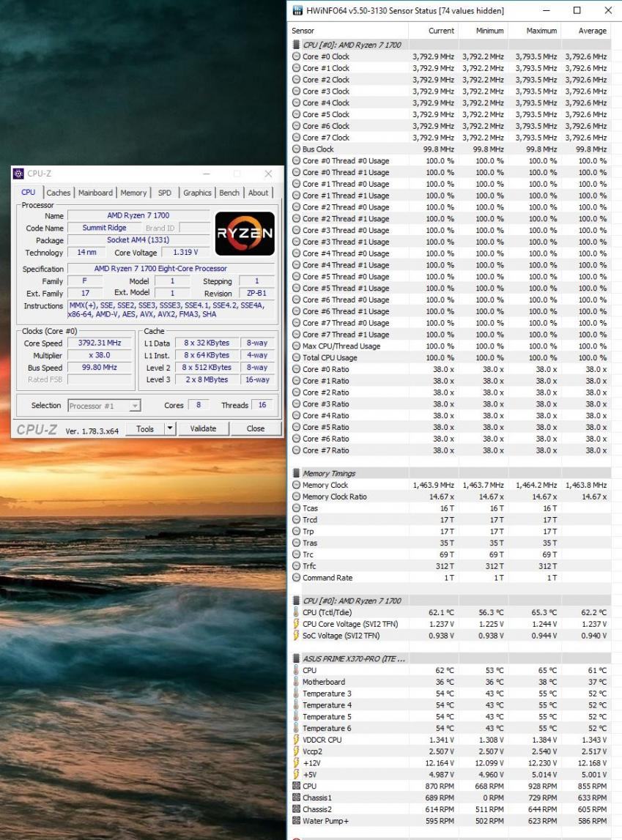The image size is (622, 840).
Task: Select the CPU AMD Ryzen 7 1700 clocks section header
Action: [x=352, y=45]
